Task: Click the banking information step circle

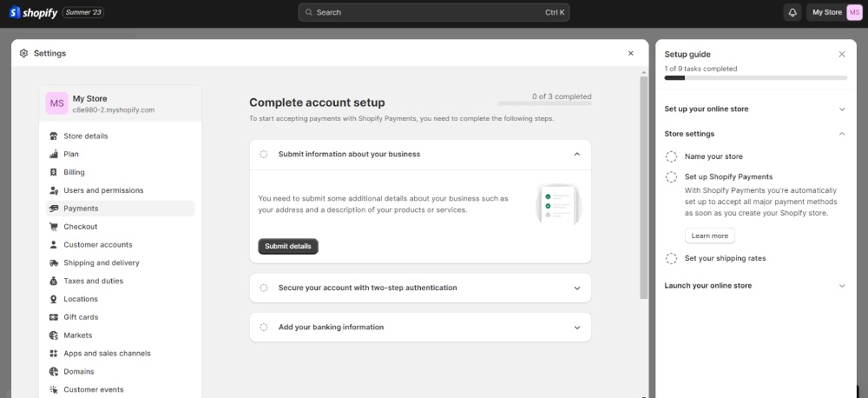Action: coord(264,327)
